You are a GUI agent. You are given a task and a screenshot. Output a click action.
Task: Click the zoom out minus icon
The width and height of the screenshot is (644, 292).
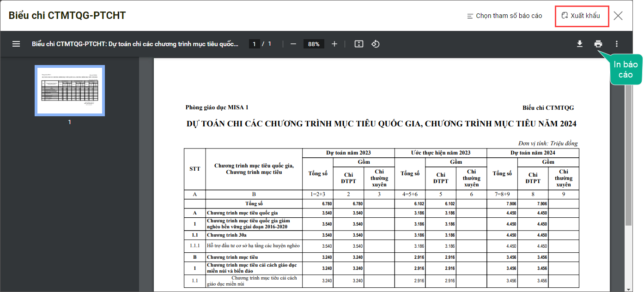click(293, 44)
